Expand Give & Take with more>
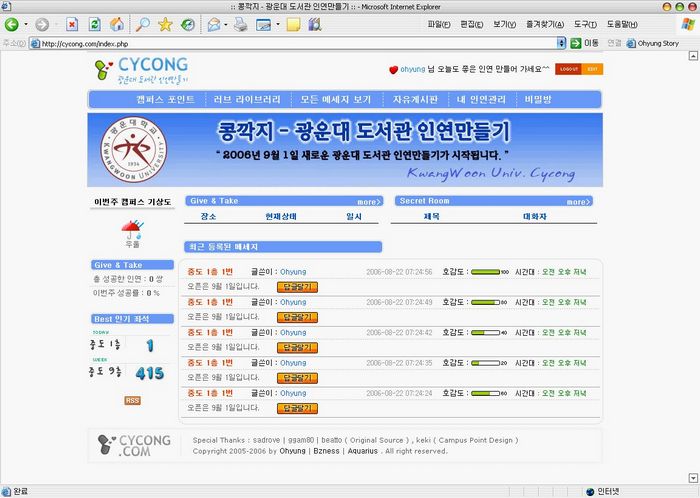 point(369,202)
